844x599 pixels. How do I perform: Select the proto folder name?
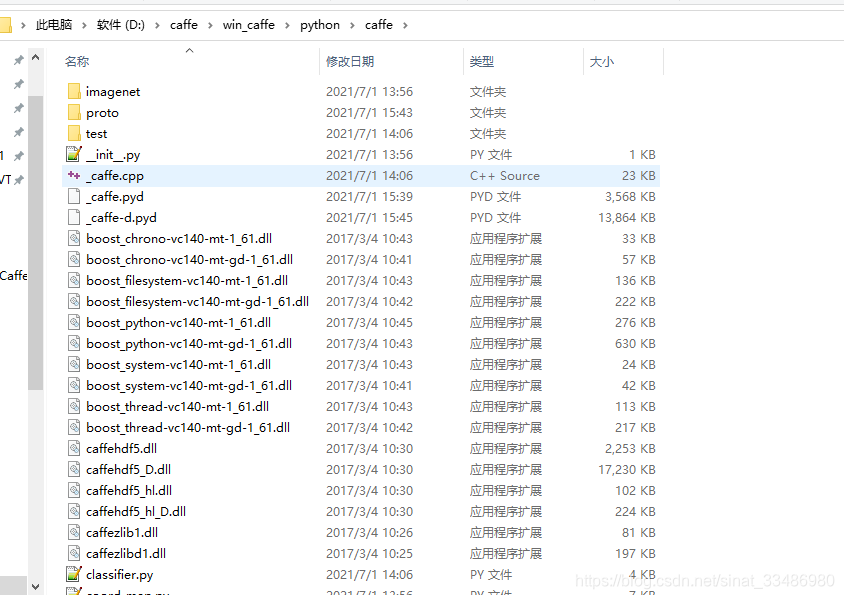pos(102,113)
